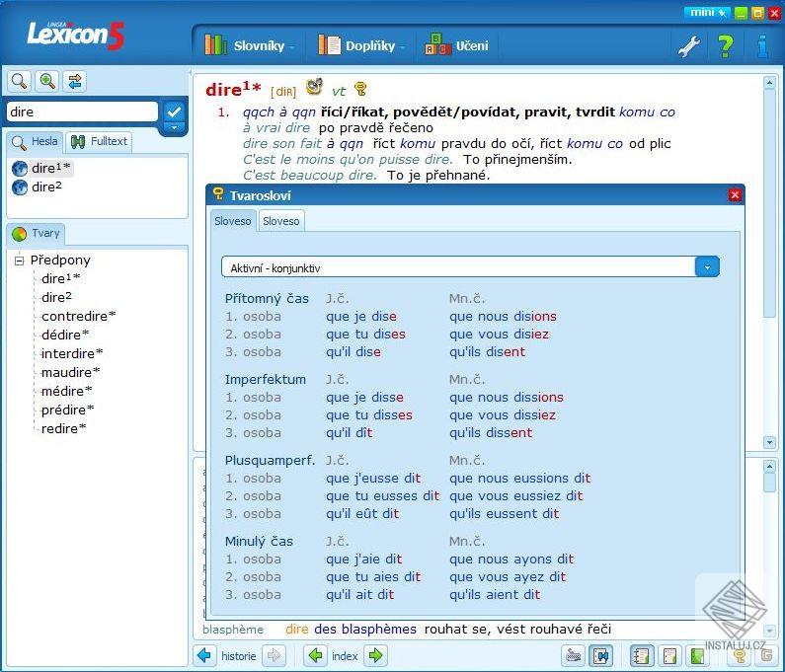Select dire² under Předpony tree
785x672 pixels.
[x=56, y=297]
